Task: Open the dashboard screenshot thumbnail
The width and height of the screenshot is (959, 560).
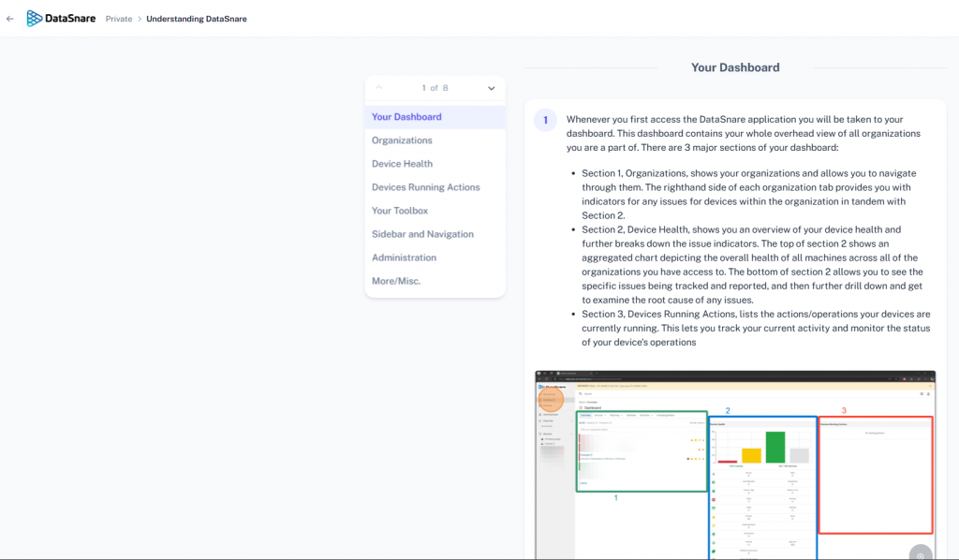Action: [735, 464]
